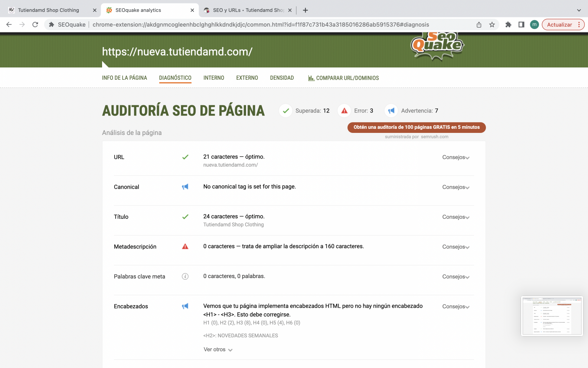
Task: Close the Tutiendamd Shop Clothing tab
Action: [95, 10]
